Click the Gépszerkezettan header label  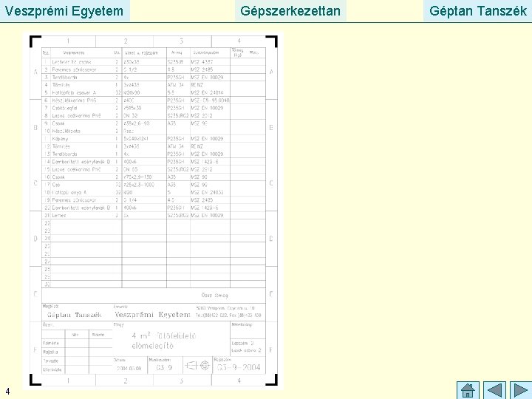290,11
